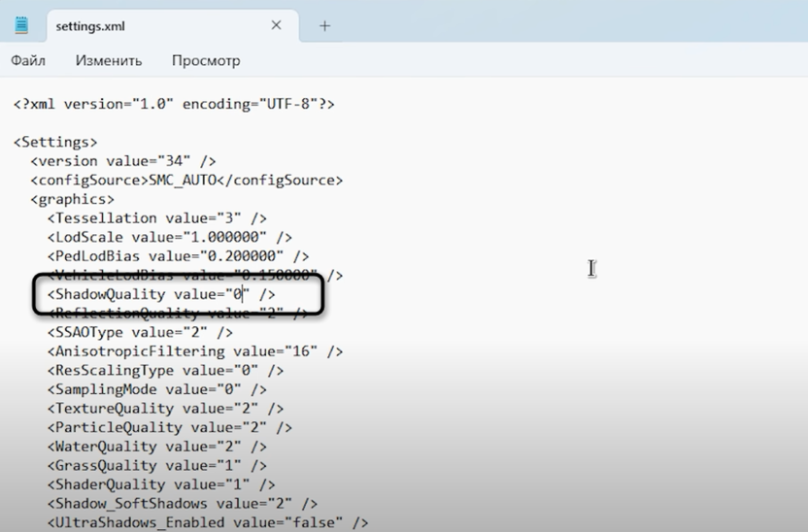Click the PedLodBias value line
Image resolution: width=808 pixels, height=532 pixels.
coord(179,256)
